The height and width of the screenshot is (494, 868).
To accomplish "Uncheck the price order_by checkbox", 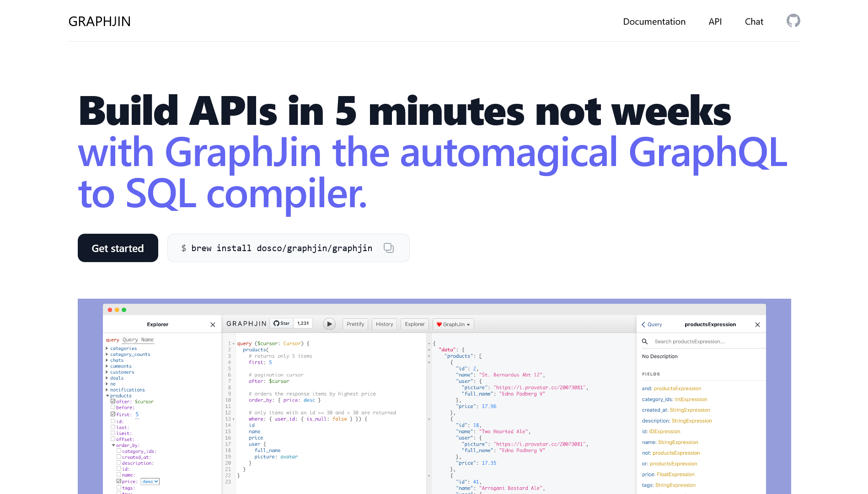I will [119, 481].
